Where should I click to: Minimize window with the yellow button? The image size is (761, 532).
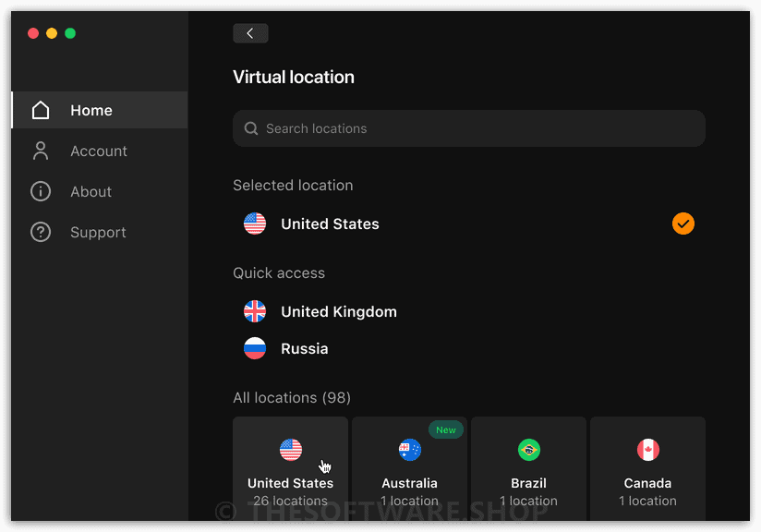tap(52, 33)
